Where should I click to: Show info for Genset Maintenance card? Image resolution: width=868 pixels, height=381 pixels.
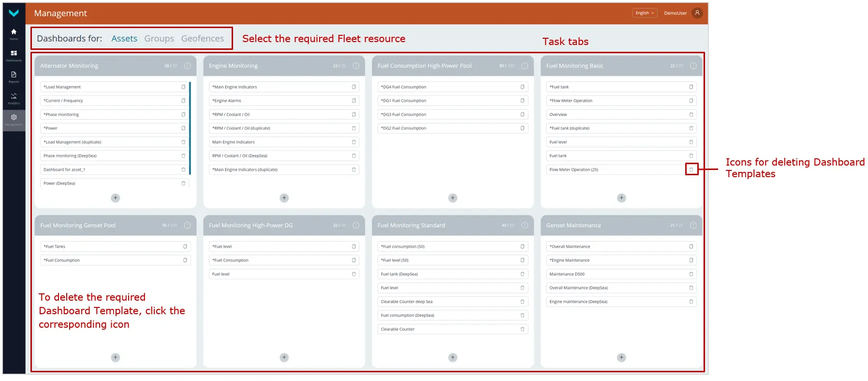click(693, 226)
